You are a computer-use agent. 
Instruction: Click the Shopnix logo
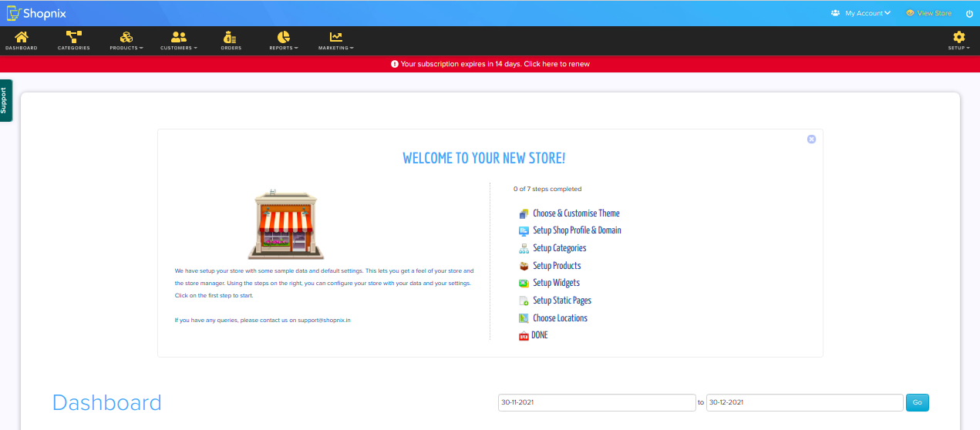point(36,13)
